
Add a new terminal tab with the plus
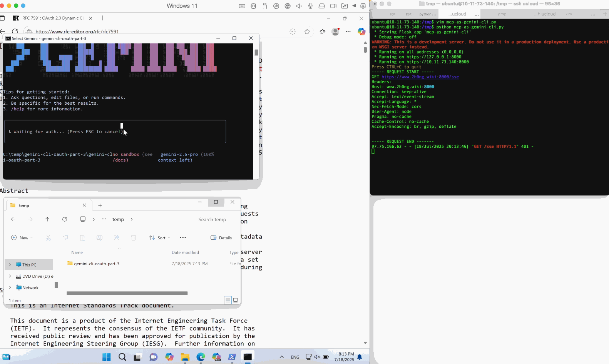point(605,14)
